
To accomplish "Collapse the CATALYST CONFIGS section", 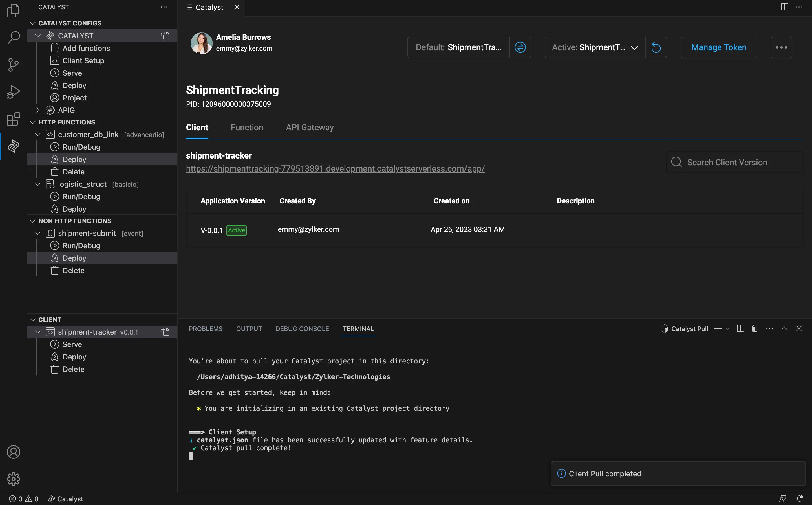I will (x=33, y=23).
